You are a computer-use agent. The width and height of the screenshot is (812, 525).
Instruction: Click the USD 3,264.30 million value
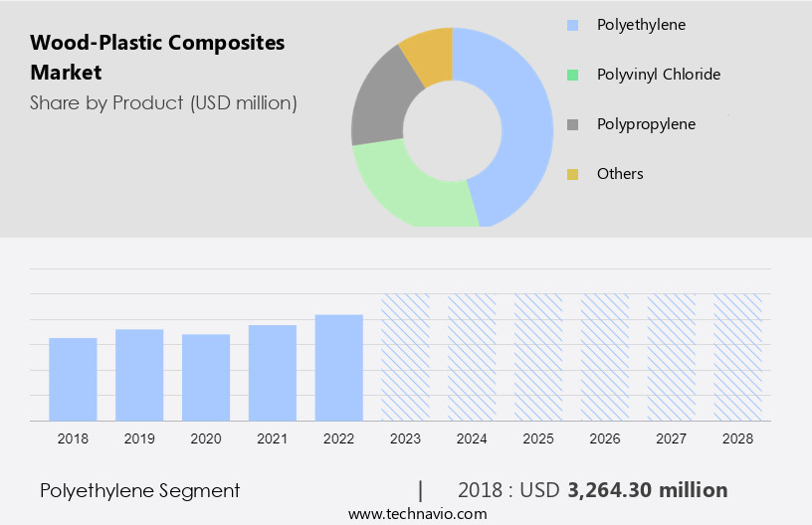(624, 490)
